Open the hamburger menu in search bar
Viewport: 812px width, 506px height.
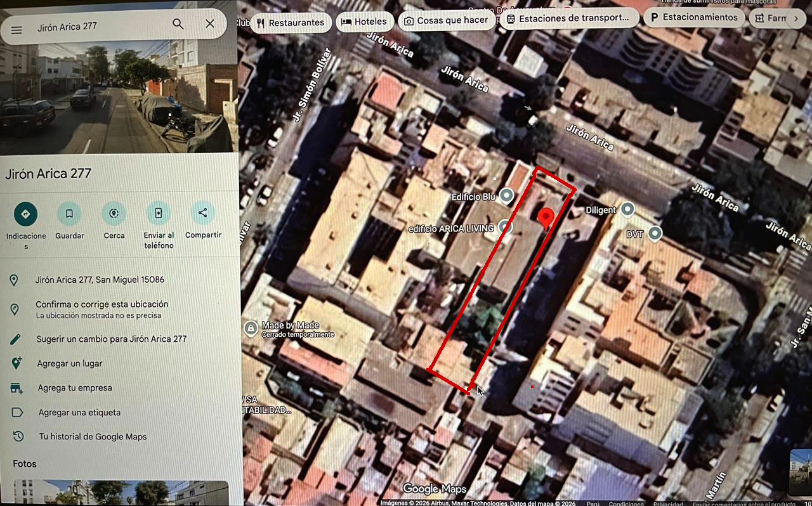16,29
